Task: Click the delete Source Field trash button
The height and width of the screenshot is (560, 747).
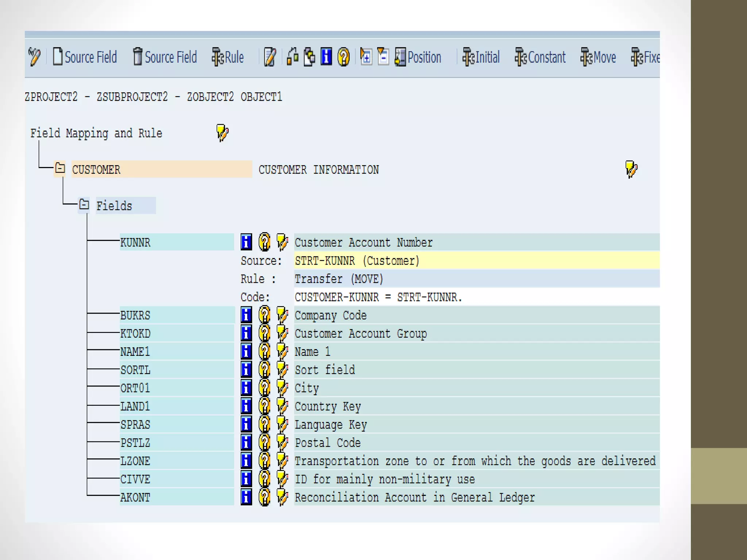Action: [x=165, y=57]
